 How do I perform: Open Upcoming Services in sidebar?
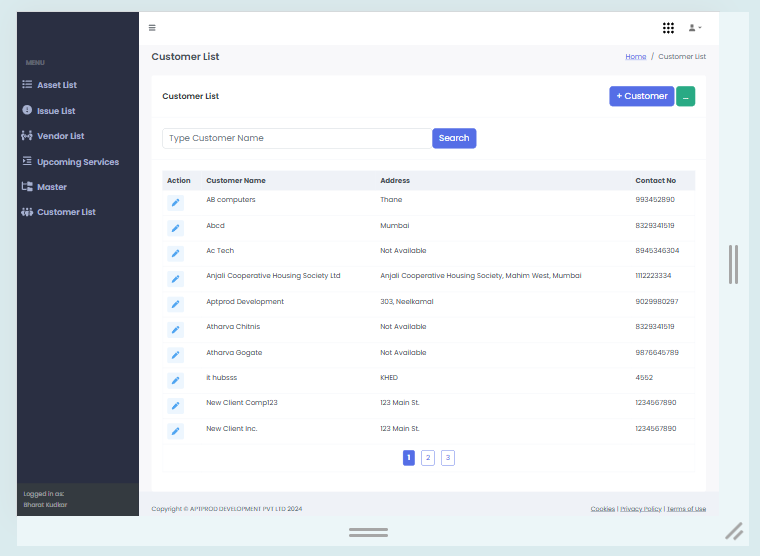pos(78,162)
